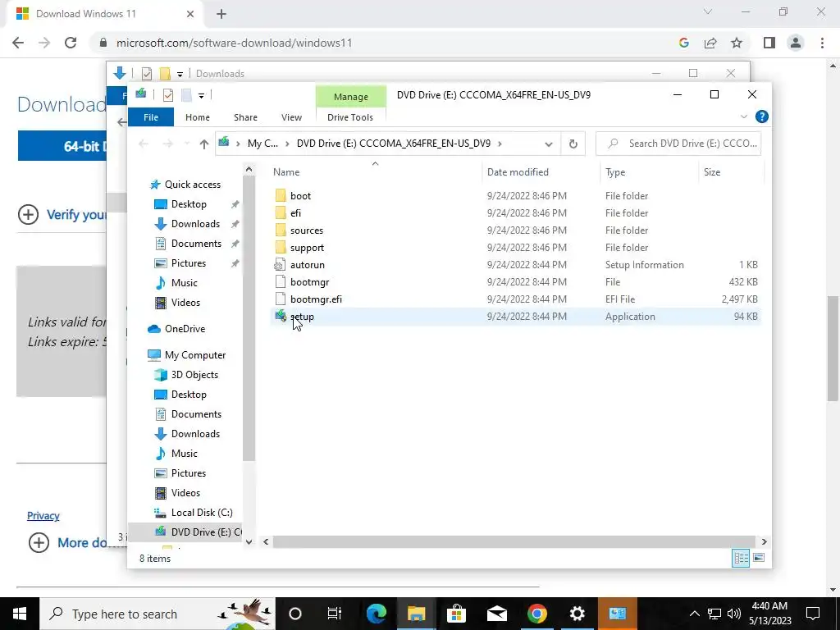Viewport: 840px width, 630px height.
Task: Select the bootmgr file
Action: [309, 282]
